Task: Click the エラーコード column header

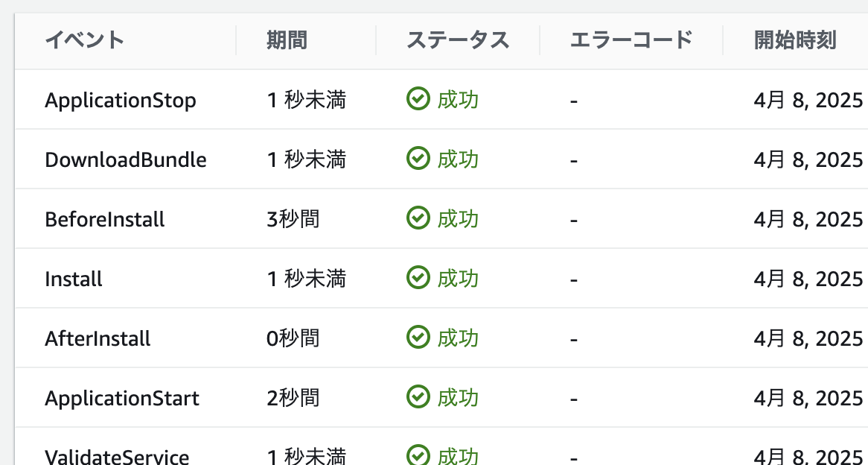Action: pos(631,40)
